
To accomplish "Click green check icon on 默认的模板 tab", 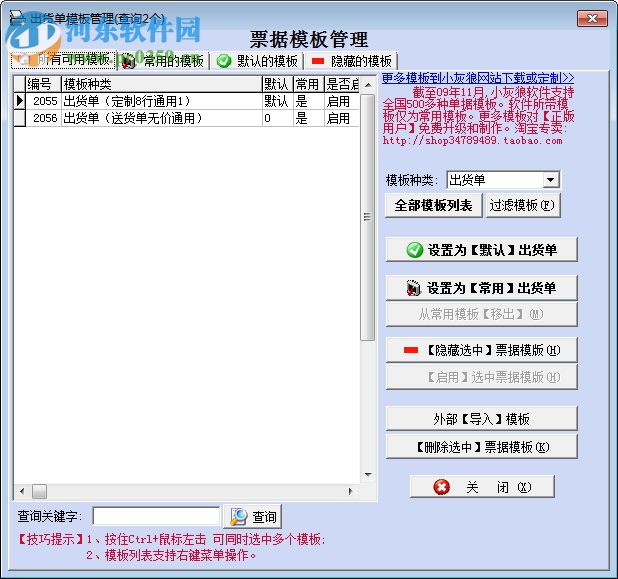I will pos(224,61).
